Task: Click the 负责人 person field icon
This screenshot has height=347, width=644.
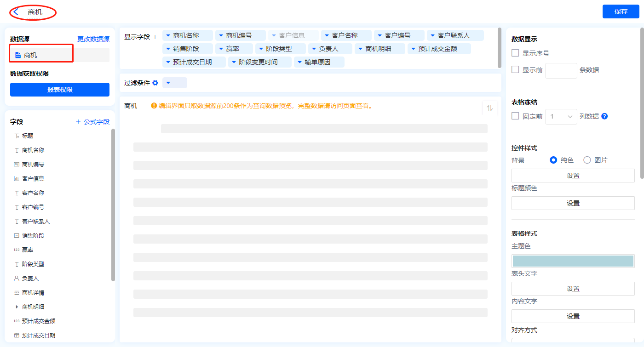Action: (17, 279)
